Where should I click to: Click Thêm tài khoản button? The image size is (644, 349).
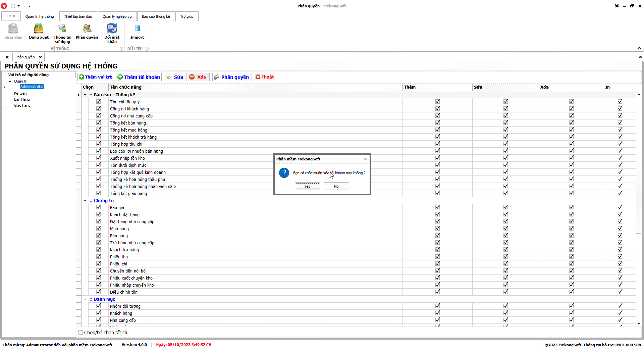(139, 77)
